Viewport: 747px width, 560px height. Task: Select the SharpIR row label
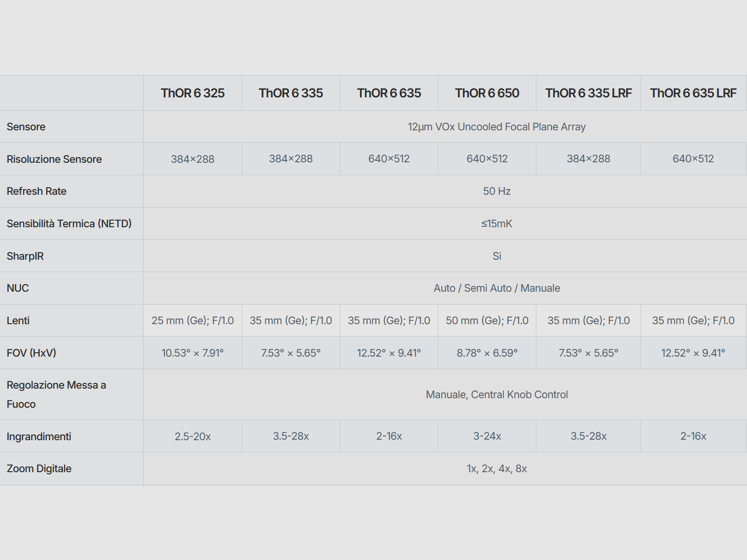click(x=25, y=256)
